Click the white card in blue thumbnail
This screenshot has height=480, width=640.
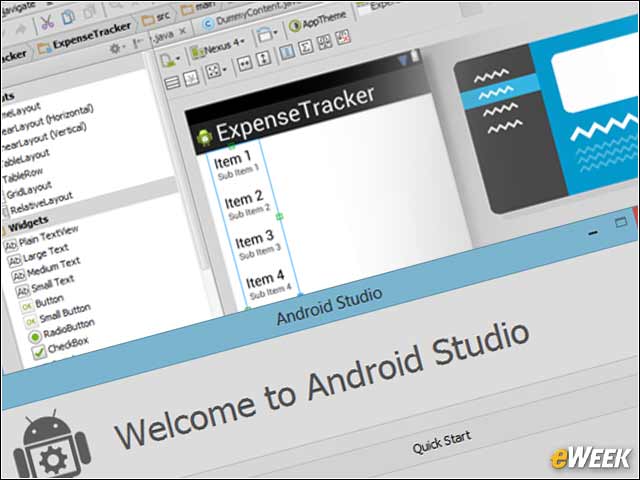595,73
